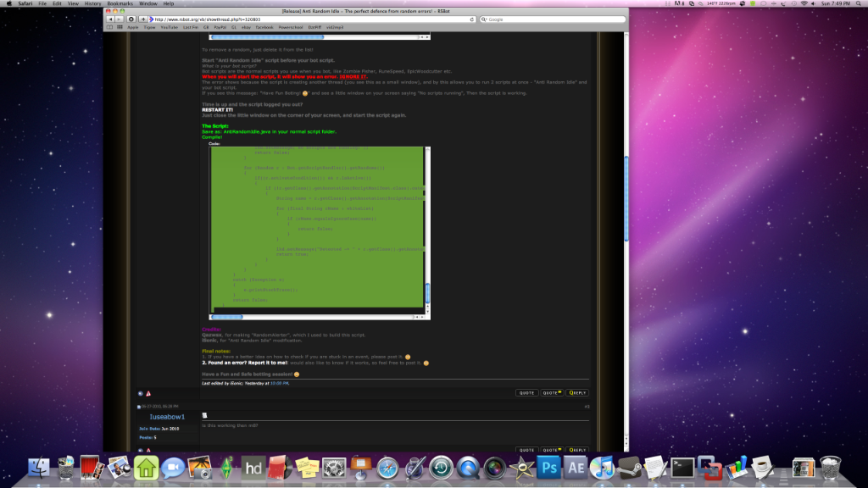The height and width of the screenshot is (488, 868).
Task: Toggle multi-quote on the first post
Action: (552, 392)
